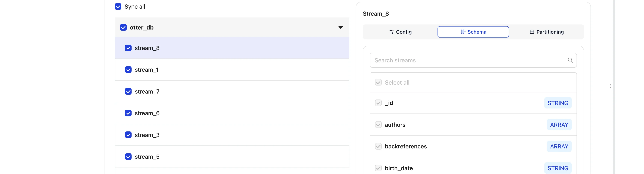The height and width of the screenshot is (174, 644).
Task: Toggle the _id column checkbox
Action: pyautogui.click(x=378, y=103)
